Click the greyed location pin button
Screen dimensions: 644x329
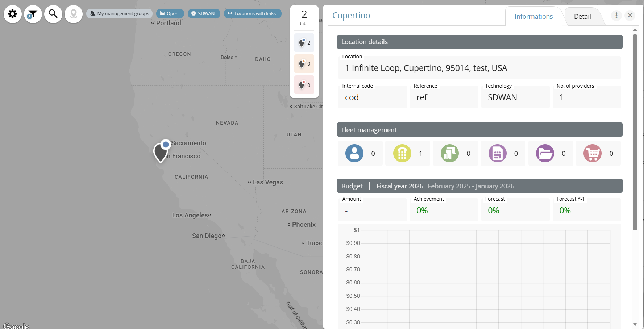[74, 14]
